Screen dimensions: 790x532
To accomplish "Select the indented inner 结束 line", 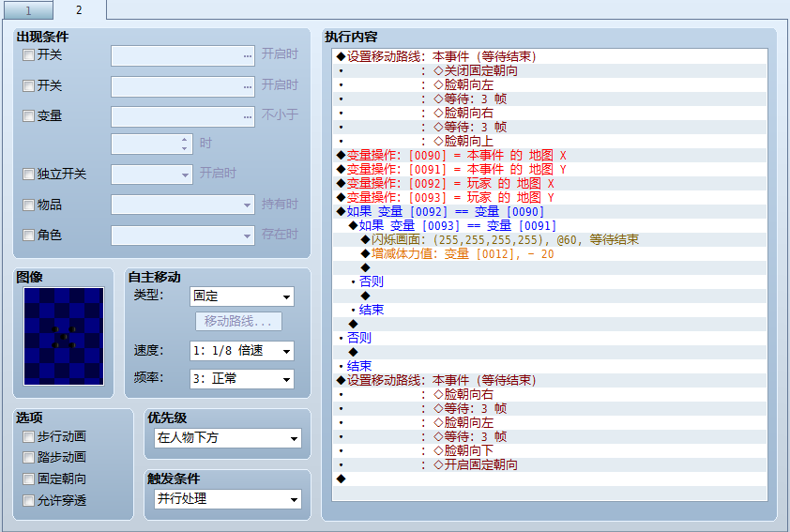I will coord(550,310).
